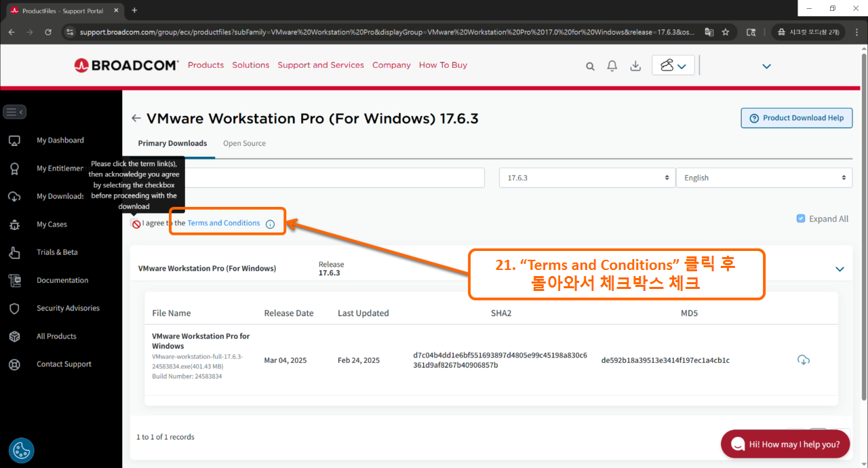Open the 17.6.3 version dropdown
868x468 pixels.
587,178
